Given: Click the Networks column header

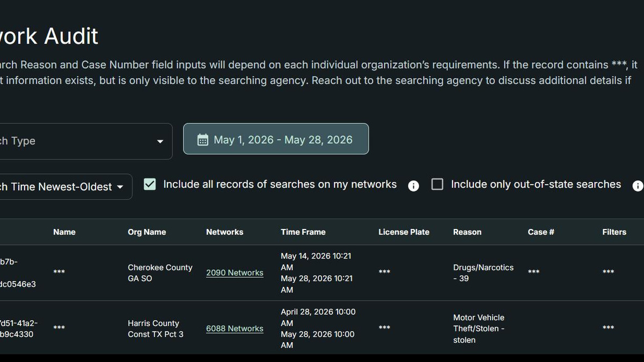Looking at the screenshot, I should point(225,232).
